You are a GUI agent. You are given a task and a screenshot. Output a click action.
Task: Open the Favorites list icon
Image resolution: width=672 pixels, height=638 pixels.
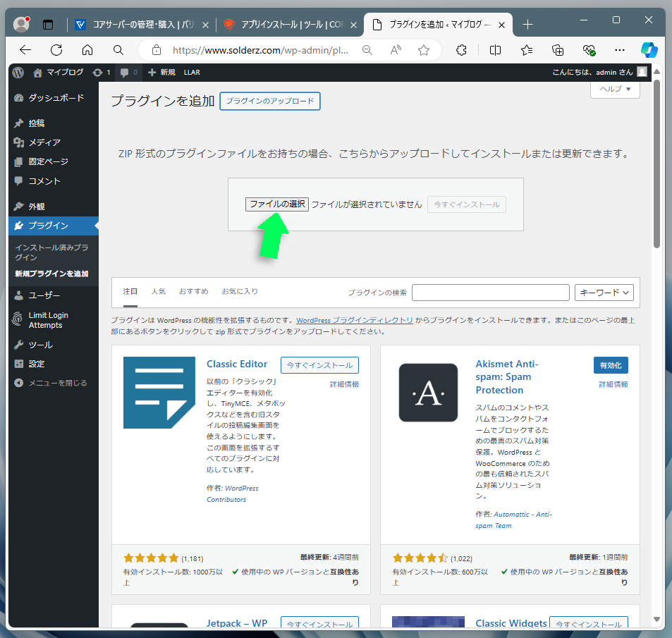click(x=527, y=50)
